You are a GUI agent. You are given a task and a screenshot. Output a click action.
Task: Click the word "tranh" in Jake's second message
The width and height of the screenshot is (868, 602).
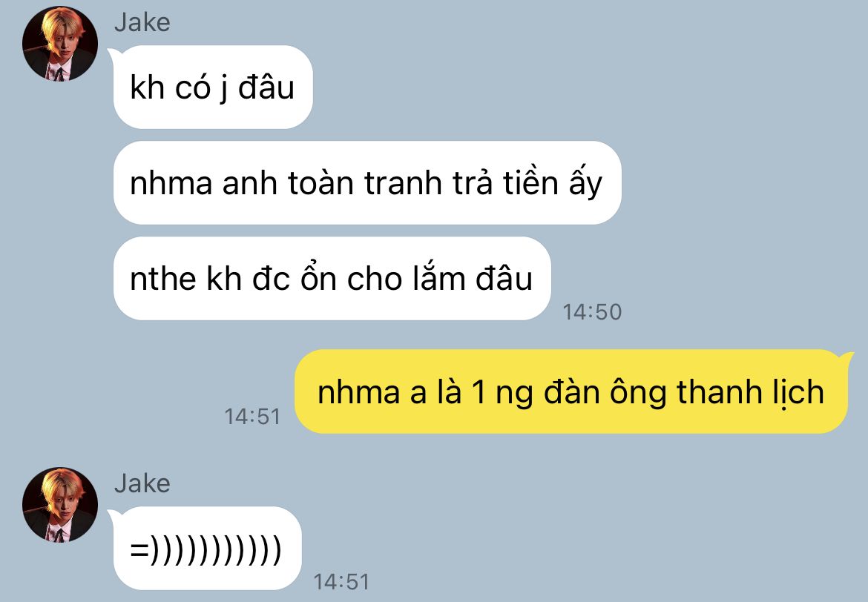[x=404, y=183]
